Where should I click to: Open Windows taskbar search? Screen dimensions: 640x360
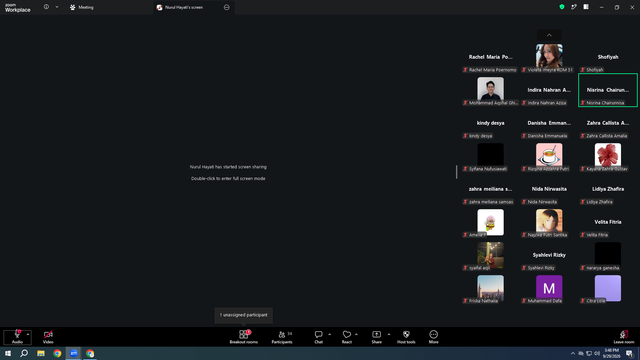pyautogui.click(x=24, y=353)
